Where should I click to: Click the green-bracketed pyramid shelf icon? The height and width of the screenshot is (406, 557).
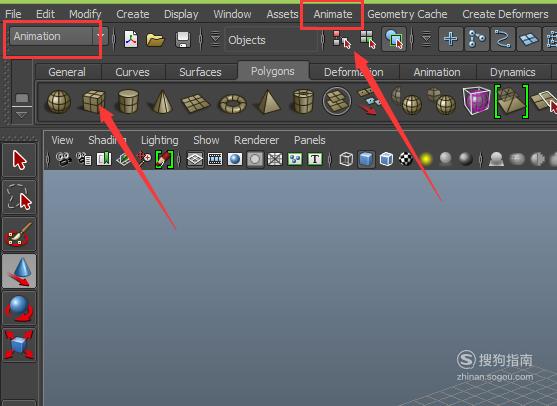coord(511,101)
